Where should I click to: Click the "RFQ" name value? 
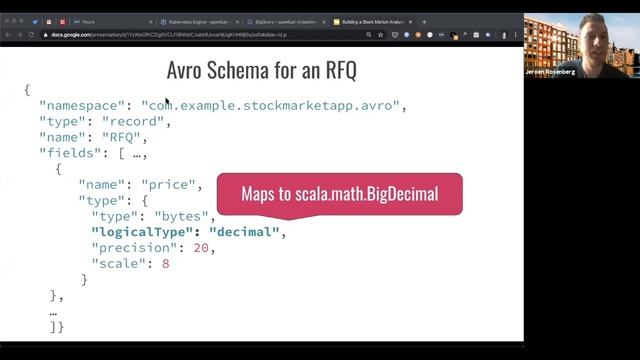[x=122, y=137]
